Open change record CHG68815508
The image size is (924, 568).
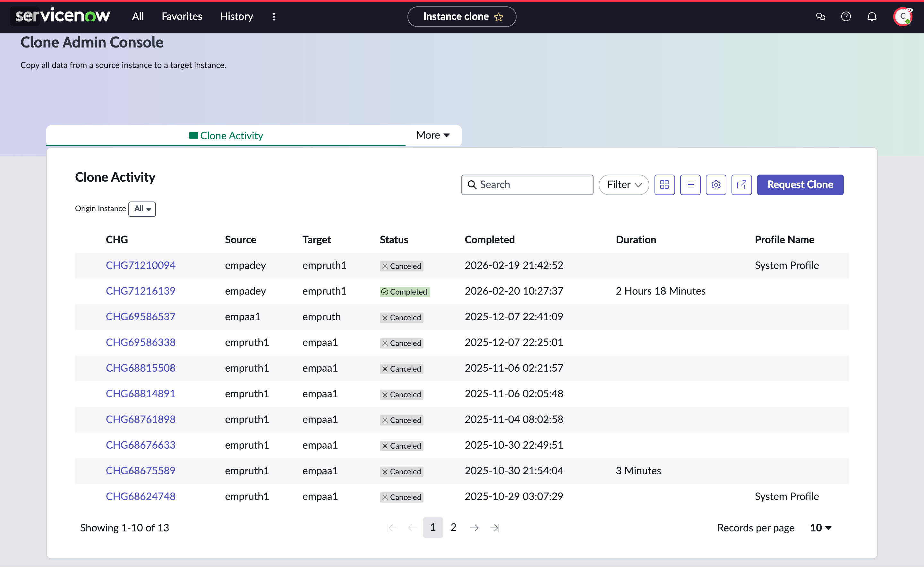(141, 368)
